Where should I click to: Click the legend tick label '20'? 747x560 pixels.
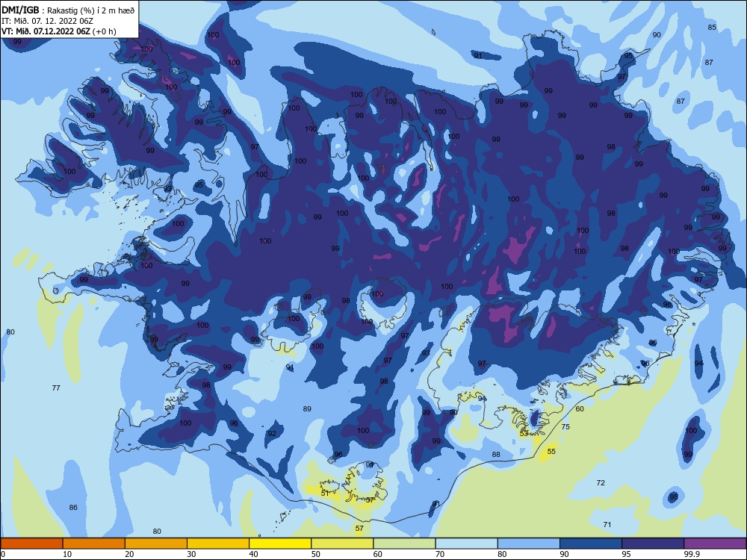pyautogui.click(x=129, y=554)
